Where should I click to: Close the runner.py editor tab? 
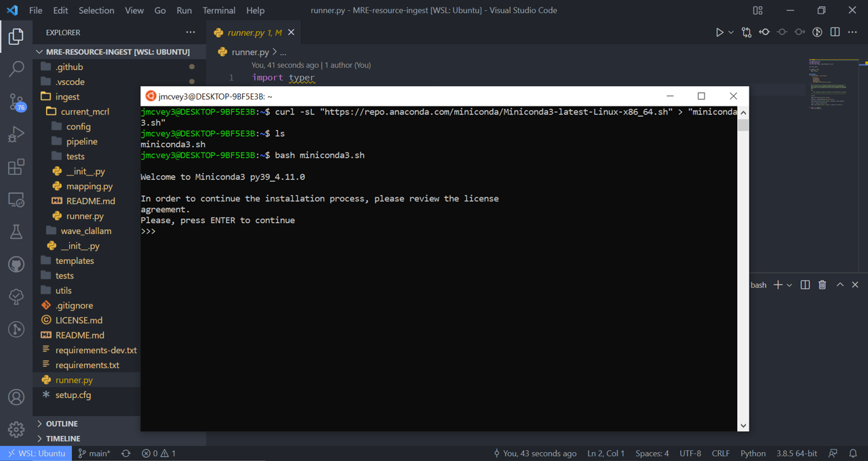[x=291, y=33]
